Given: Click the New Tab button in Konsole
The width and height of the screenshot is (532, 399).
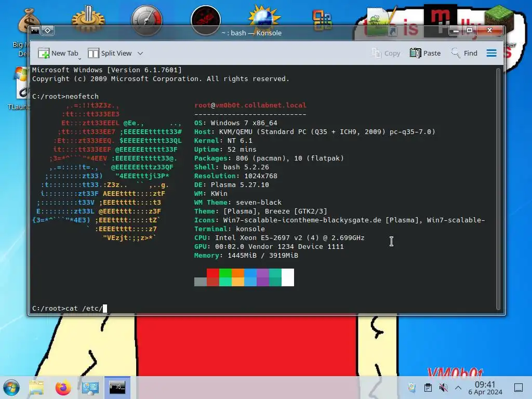Looking at the screenshot, I should 58,54.
